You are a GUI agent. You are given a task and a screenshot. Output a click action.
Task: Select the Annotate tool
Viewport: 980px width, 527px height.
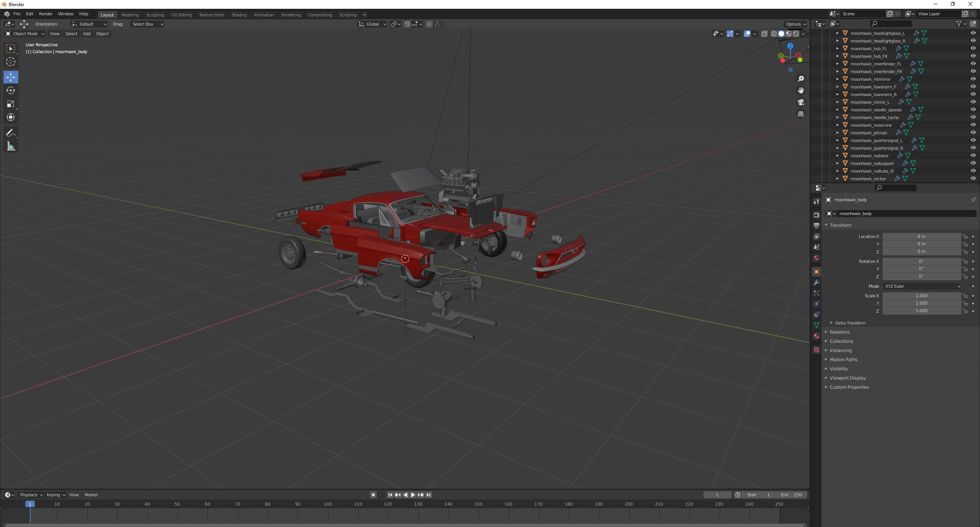tap(11, 133)
